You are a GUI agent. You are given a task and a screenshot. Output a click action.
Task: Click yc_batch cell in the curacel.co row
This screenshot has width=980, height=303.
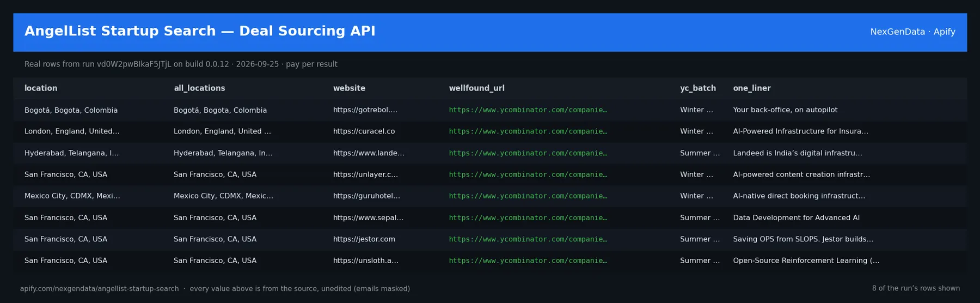click(x=696, y=131)
